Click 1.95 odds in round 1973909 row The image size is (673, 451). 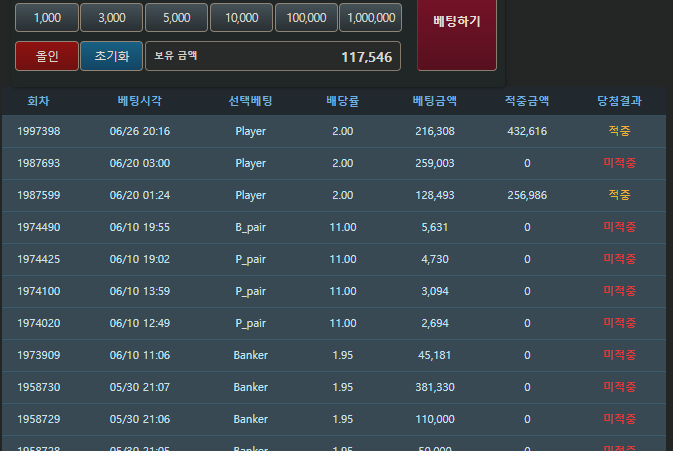click(x=343, y=355)
